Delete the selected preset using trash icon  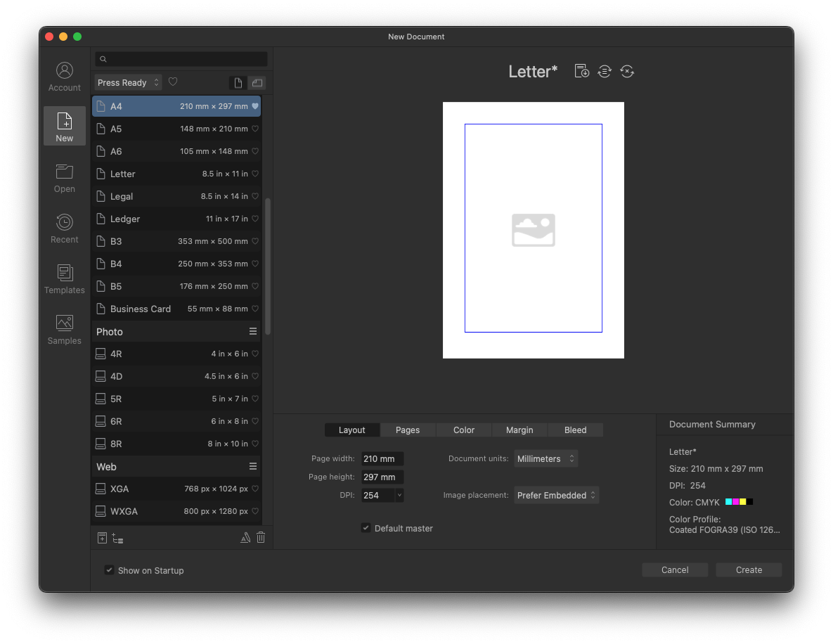click(x=261, y=537)
